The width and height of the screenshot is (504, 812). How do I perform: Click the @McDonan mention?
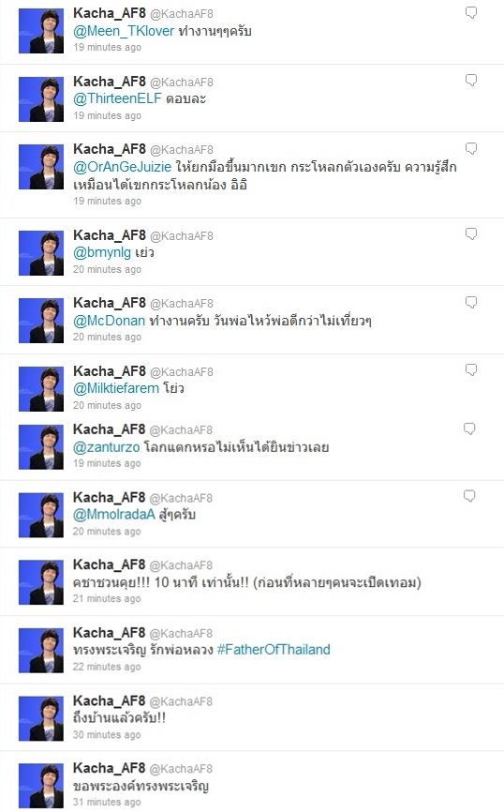pos(110,321)
